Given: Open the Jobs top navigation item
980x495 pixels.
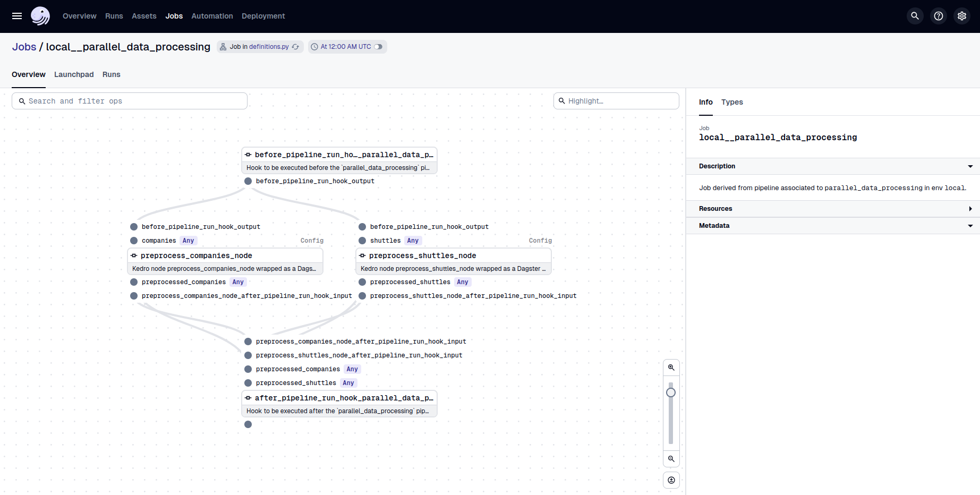Looking at the screenshot, I should click(x=174, y=16).
